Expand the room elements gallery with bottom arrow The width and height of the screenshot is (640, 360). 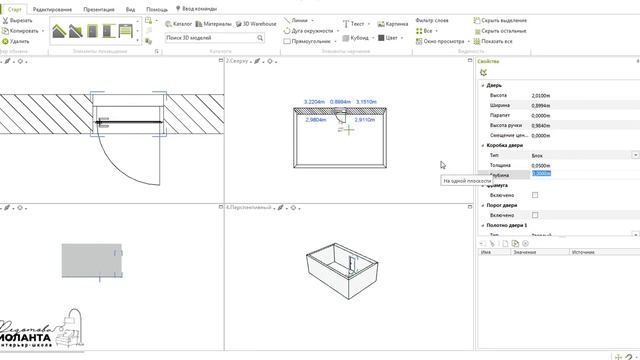coord(138,40)
